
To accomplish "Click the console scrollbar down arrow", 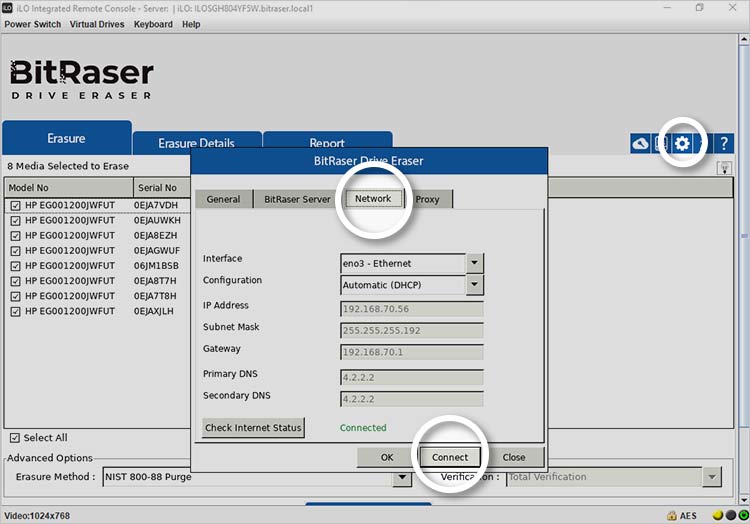I will [x=744, y=500].
